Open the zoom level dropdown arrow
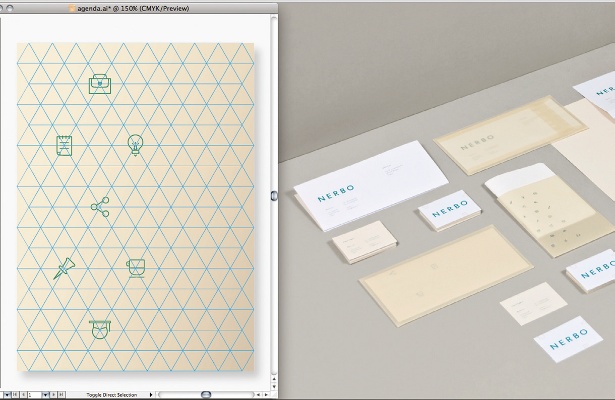This screenshot has height=400, width=615. coord(7,395)
